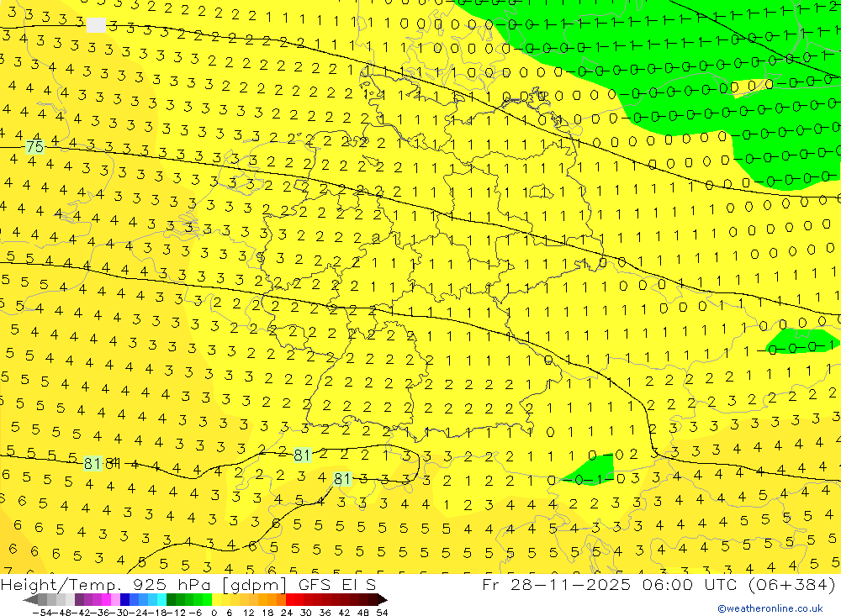Image resolution: width=841 pixels, height=616 pixels.
Task: Click the magenta swatch above legend value -36
Action: (x=106, y=599)
